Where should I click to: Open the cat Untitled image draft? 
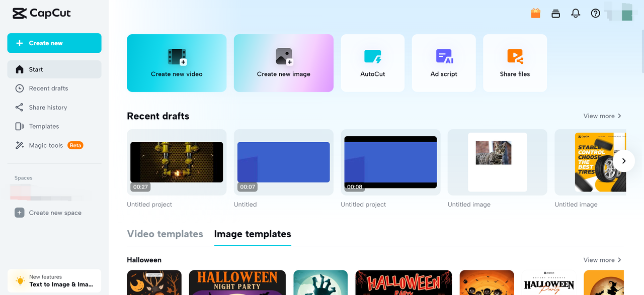[x=498, y=162]
